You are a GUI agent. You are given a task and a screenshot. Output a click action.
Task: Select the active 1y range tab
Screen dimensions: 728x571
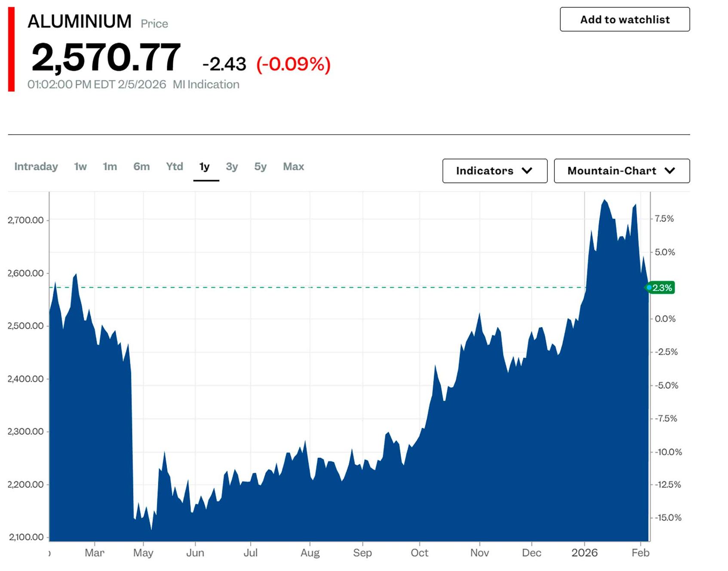click(205, 166)
